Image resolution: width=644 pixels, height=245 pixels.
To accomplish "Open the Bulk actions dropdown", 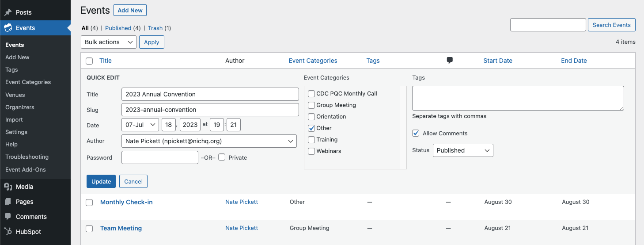I will (x=108, y=42).
